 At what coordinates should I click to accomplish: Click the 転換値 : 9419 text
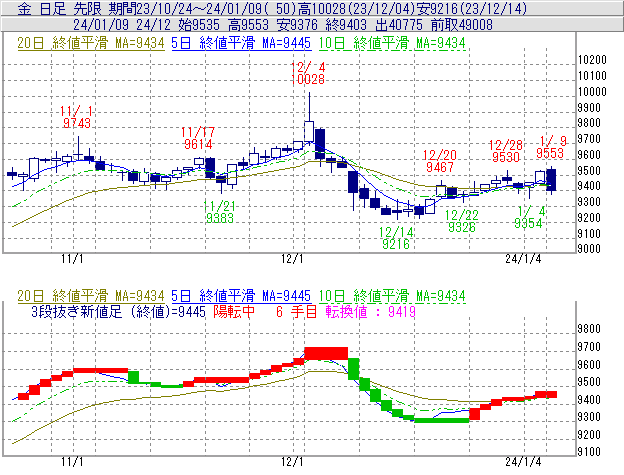370,311
